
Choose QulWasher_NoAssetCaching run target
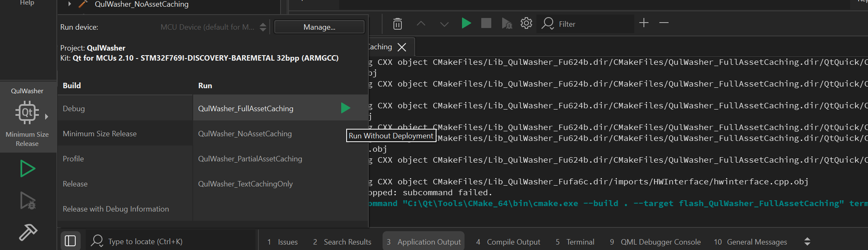coord(280,133)
